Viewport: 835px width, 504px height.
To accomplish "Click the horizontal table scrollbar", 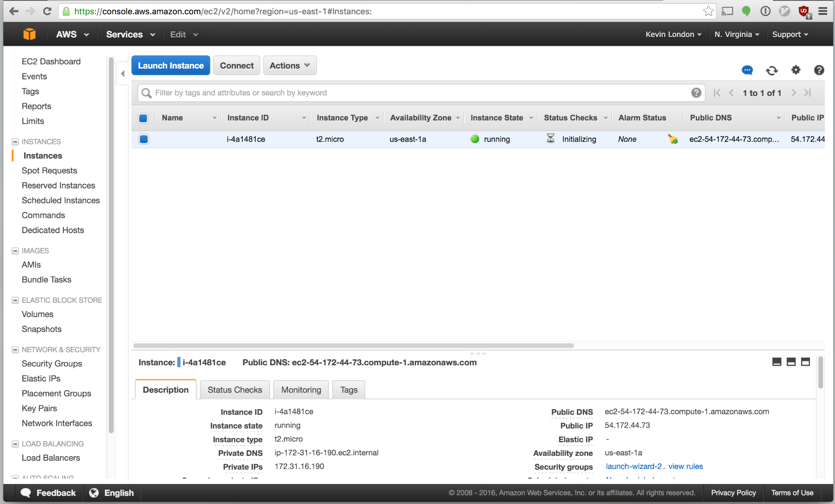I will click(353, 346).
